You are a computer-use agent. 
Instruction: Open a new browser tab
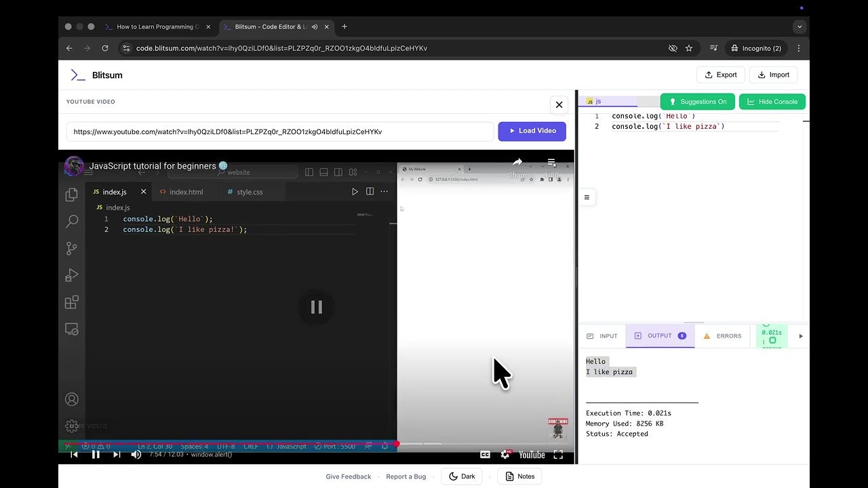[x=344, y=27]
